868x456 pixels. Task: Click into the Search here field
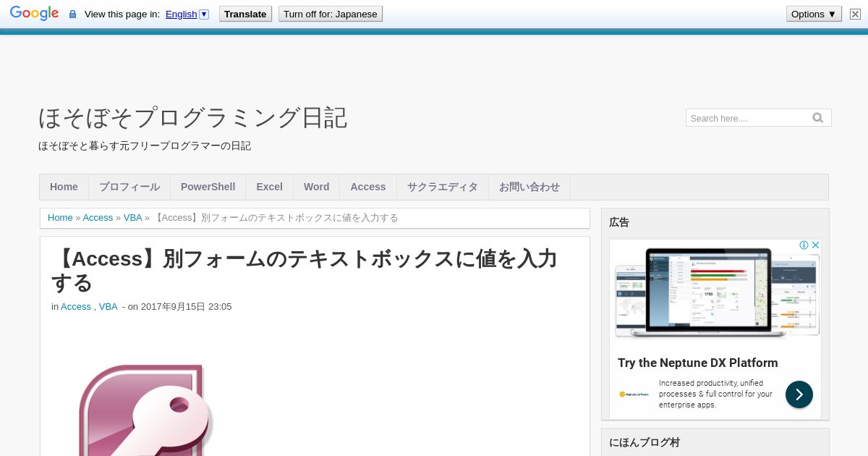pyautogui.click(x=748, y=118)
